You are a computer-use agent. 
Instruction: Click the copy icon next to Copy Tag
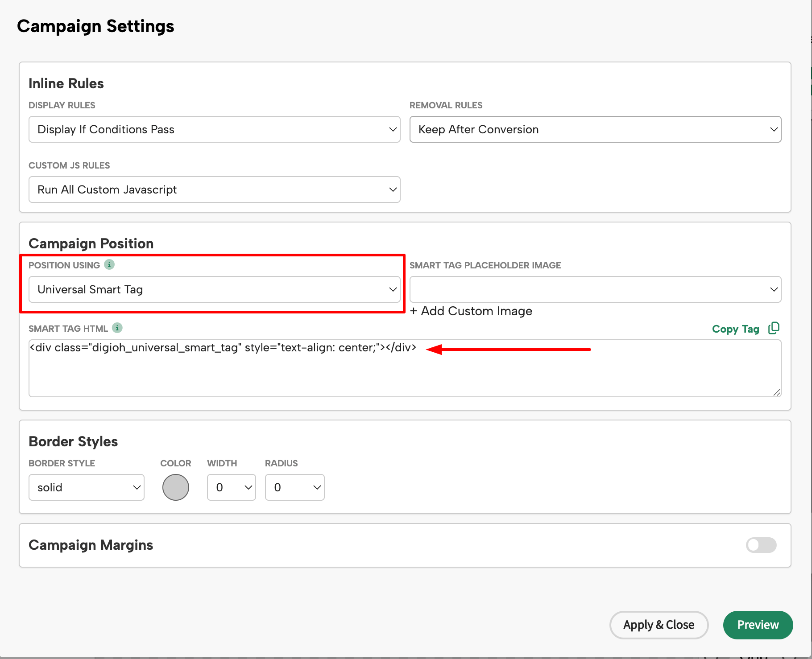tap(774, 328)
